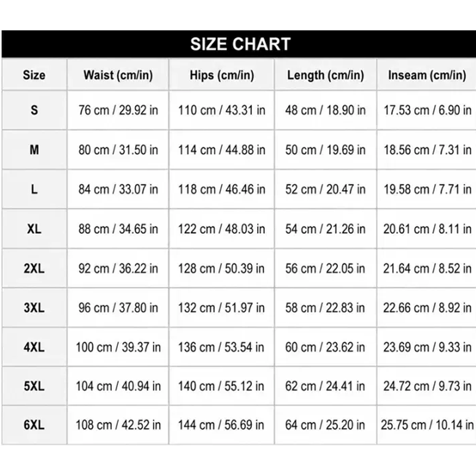
Task: Select the 3XL size row label
Action: (35, 308)
